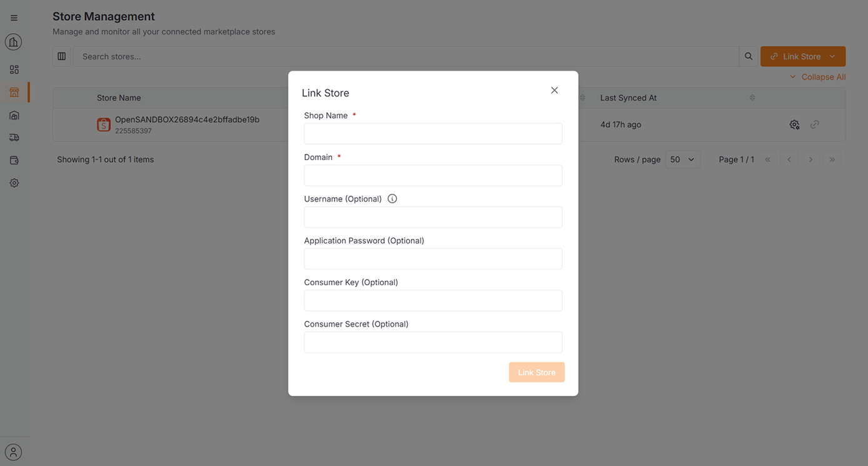Toggle the column view icon beside search
This screenshot has height=466, width=868.
pos(61,56)
